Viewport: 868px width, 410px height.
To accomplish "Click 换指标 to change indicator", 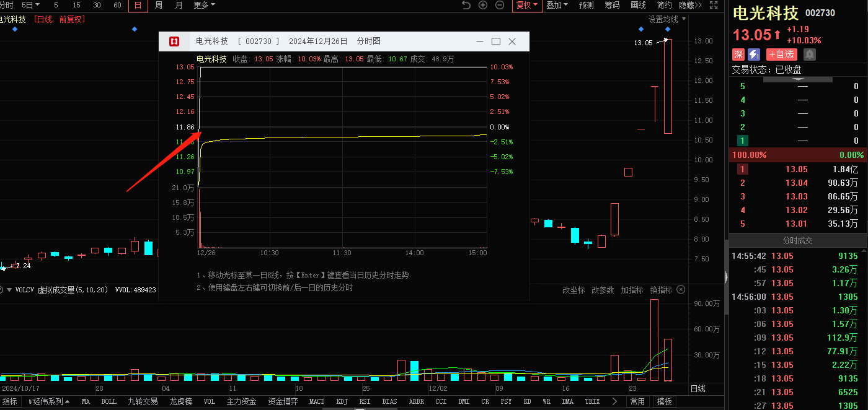I will tap(661, 290).
